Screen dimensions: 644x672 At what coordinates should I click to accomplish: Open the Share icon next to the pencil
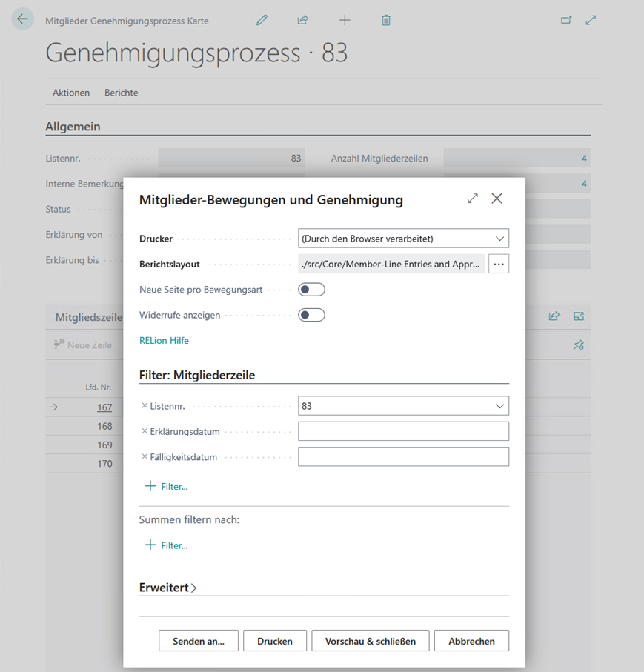tap(303, 20)
